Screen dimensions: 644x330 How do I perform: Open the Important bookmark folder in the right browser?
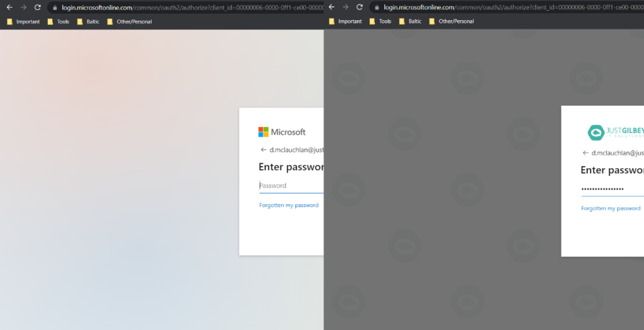click(345, 21)
